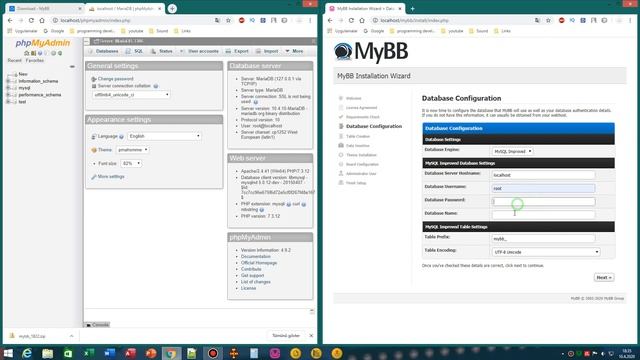This screenshot has width=640, height=360.
Task: Go back in the phpMyAdmin browser window
Action: click(10, 20)
